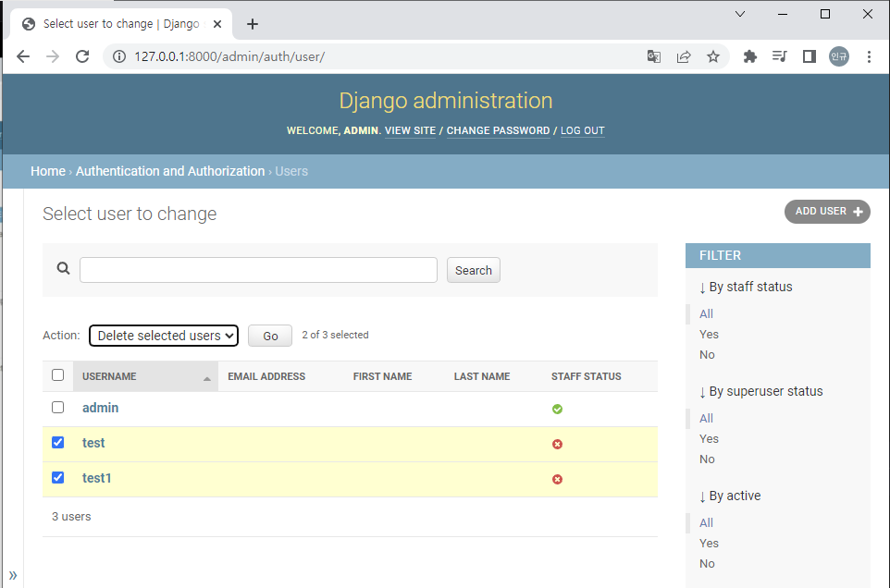Image resolution: width=890 pixels, height=588 pixels.
Task: Uncheck the test user checkbox
Action: [x=58, y=442]
